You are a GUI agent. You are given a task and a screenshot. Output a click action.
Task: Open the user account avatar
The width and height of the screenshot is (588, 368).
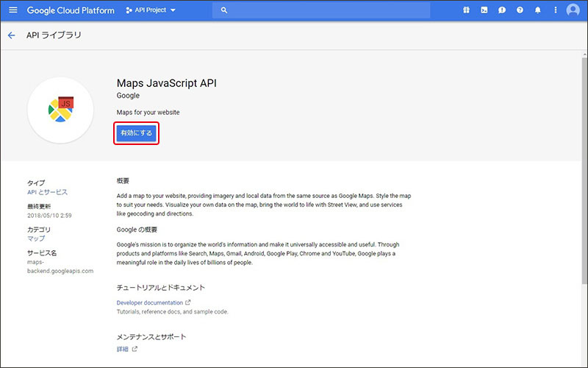pos(573,10)
